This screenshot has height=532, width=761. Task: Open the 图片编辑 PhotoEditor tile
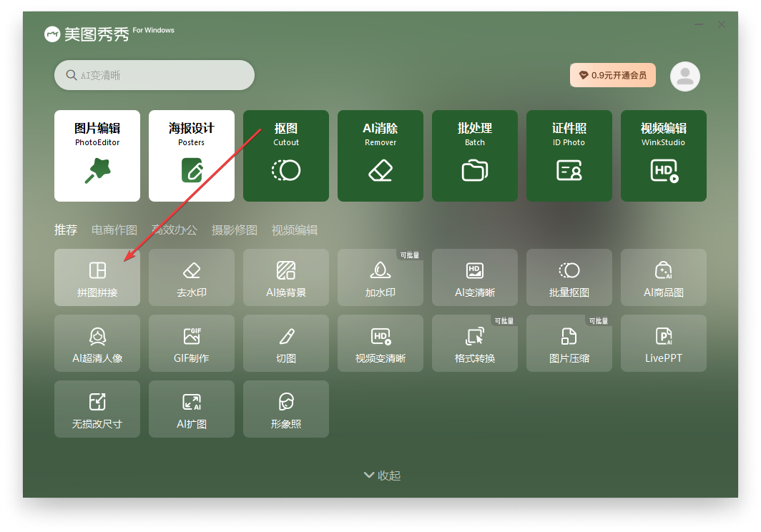click(97, 156)
